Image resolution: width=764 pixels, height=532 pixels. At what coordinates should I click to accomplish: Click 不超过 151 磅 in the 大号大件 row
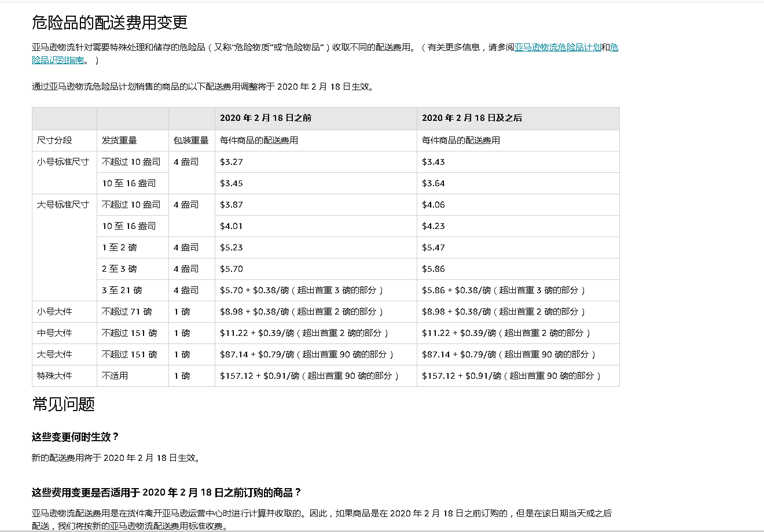point(133,354)
